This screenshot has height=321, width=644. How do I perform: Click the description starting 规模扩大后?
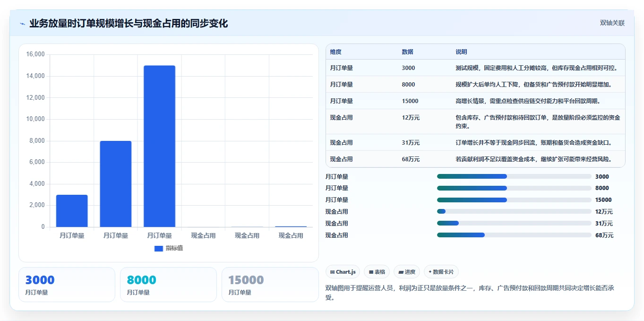coord(533,85)
